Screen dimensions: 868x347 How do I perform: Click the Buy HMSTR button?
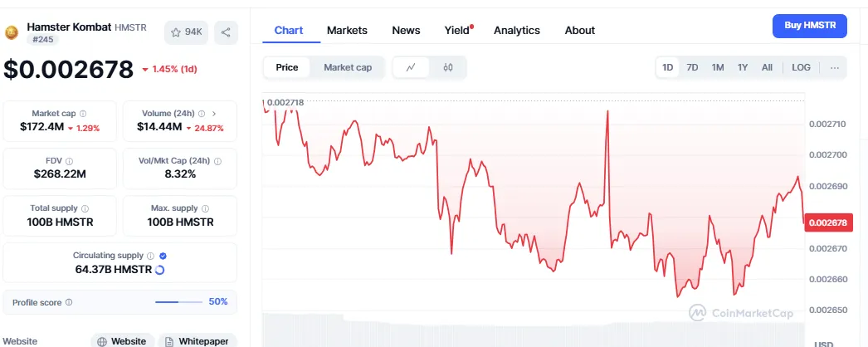[809, 26]
